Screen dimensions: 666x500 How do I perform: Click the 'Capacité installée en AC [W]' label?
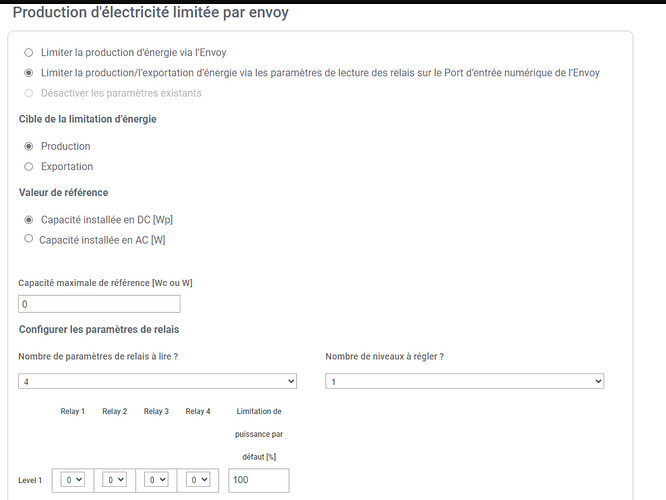tap(102, 240)
